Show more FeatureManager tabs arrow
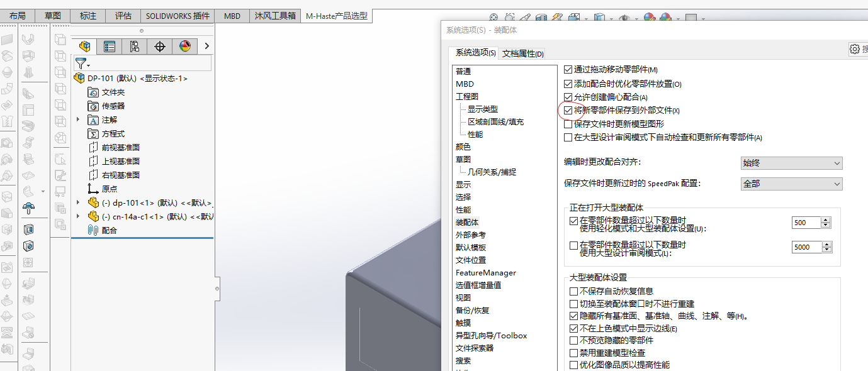Screen dimensions: 868x371 pyautogui.click(x=206, y=46)
